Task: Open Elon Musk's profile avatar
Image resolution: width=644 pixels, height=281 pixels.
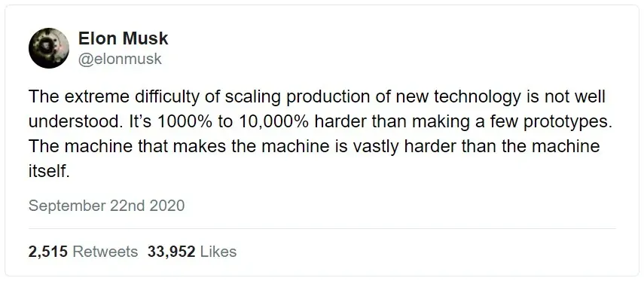Action: (x=49, y=48)
